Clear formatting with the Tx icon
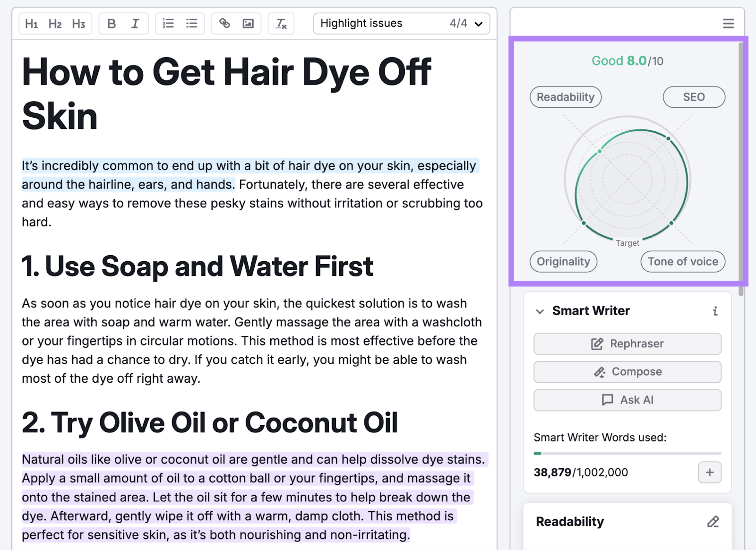Screen dimensions: 756x550 tap(281, 23)
